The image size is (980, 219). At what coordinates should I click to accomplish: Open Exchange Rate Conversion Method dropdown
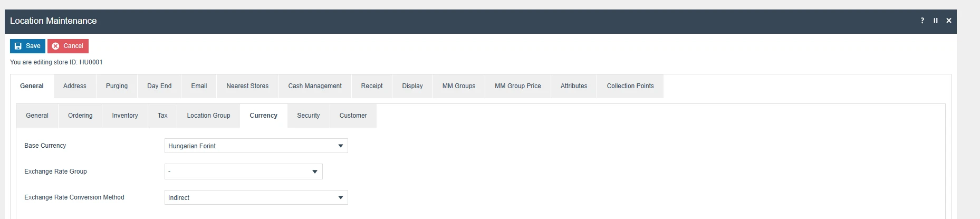pos(256,197)
